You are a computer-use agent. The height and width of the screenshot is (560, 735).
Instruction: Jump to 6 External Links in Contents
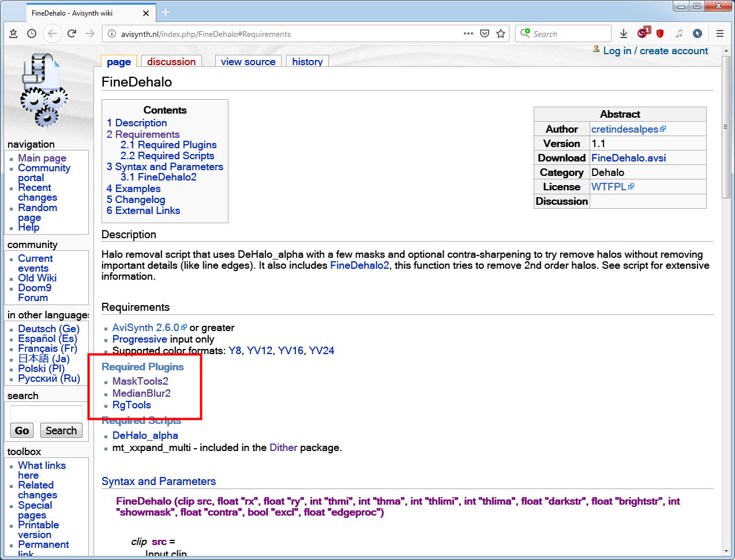144,211
